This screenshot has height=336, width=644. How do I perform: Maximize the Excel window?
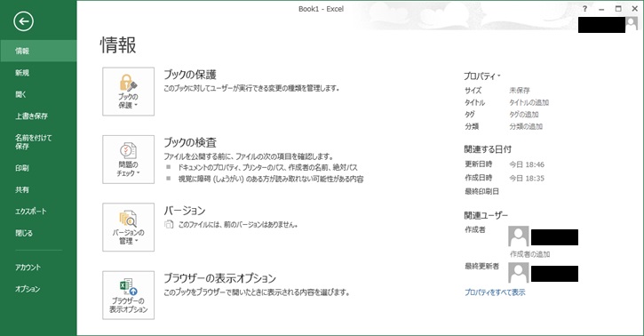618,9
